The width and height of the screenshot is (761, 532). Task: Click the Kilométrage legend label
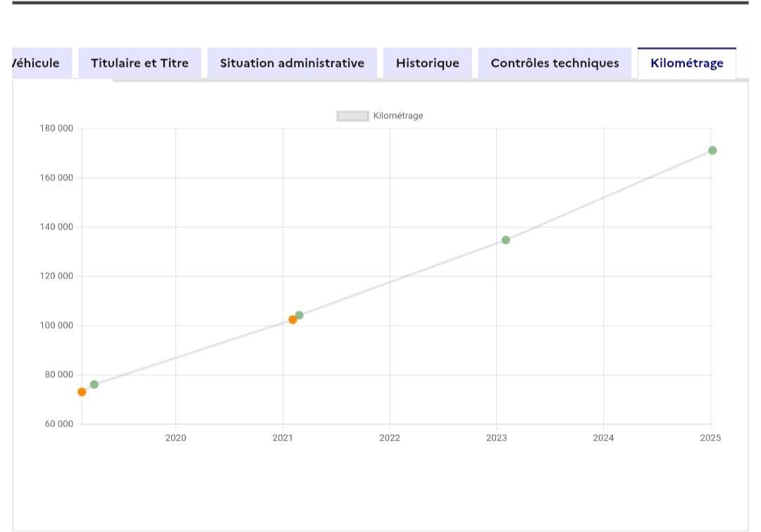click(398, 116)
